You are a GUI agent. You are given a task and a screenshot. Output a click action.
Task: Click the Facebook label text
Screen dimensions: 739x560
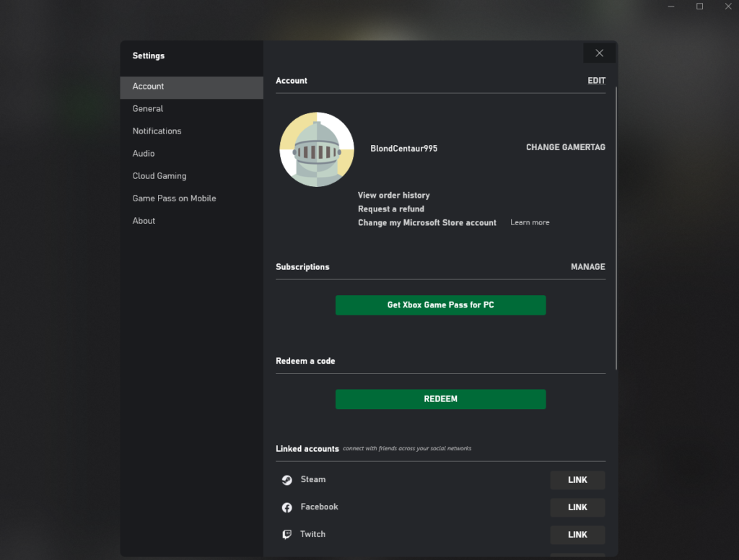pyautogui.click(x=319, y=507)
